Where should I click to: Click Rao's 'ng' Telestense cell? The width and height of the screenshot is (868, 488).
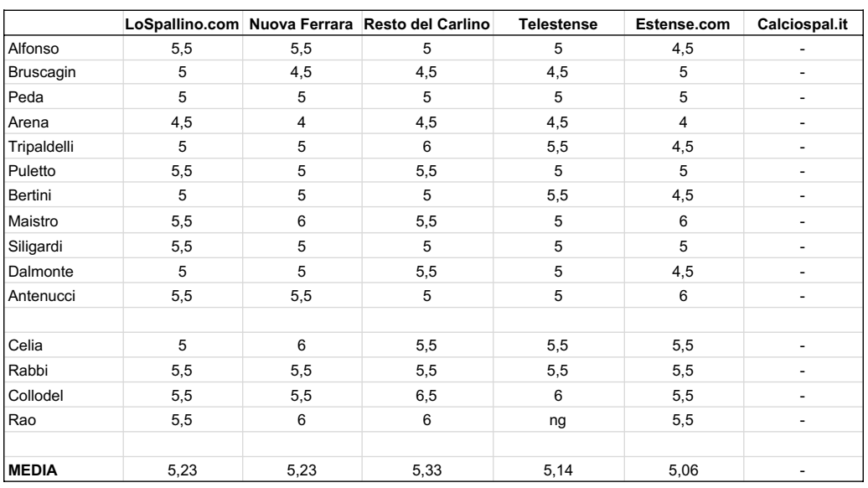pyautogui.click(x=558, y=420)
